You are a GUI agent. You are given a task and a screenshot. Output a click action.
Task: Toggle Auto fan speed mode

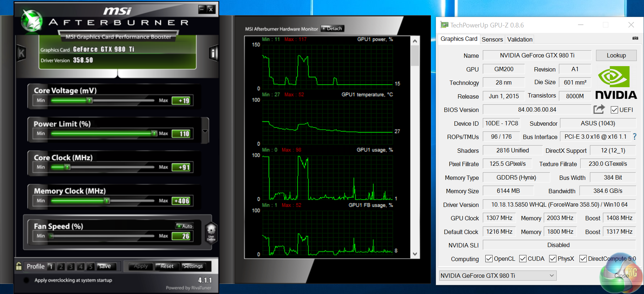tap(185, 226)
